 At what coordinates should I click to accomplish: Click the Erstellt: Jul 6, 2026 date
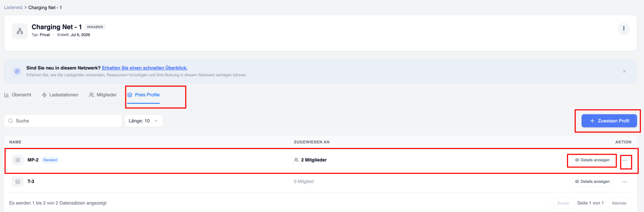(74, 35)
